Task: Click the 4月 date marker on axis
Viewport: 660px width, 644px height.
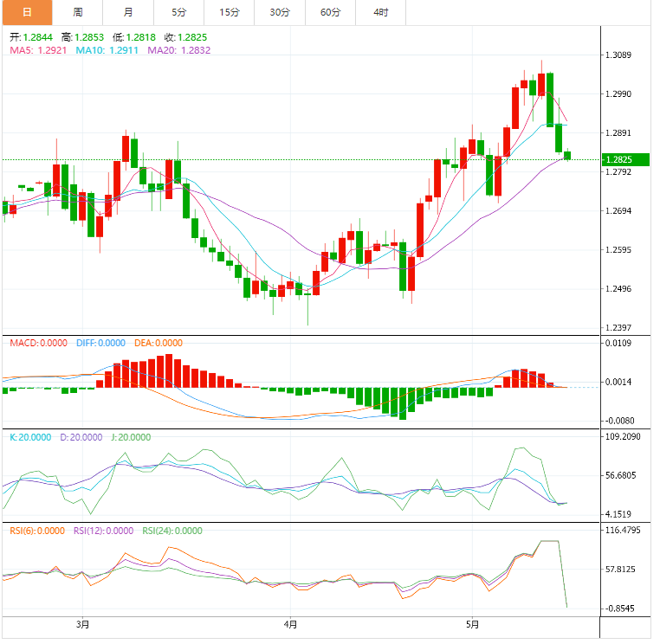Action: (x=290, y=624)
